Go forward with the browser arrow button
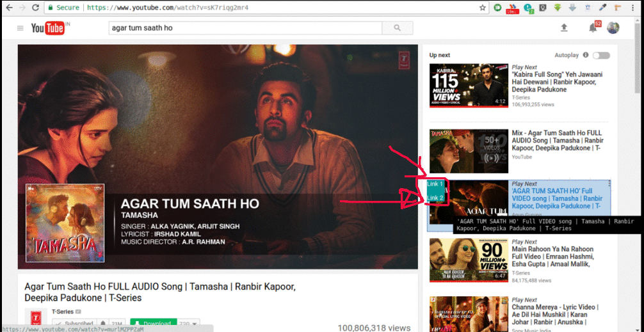 22,8
